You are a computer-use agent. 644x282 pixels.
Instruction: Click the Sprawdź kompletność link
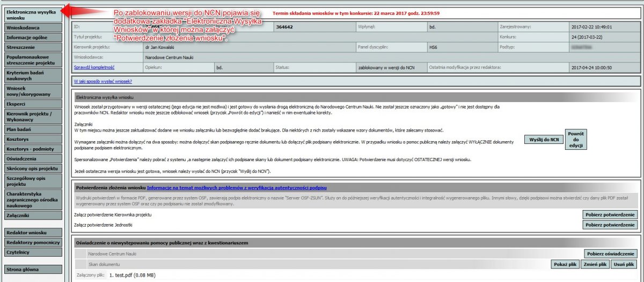click(94, 68)
